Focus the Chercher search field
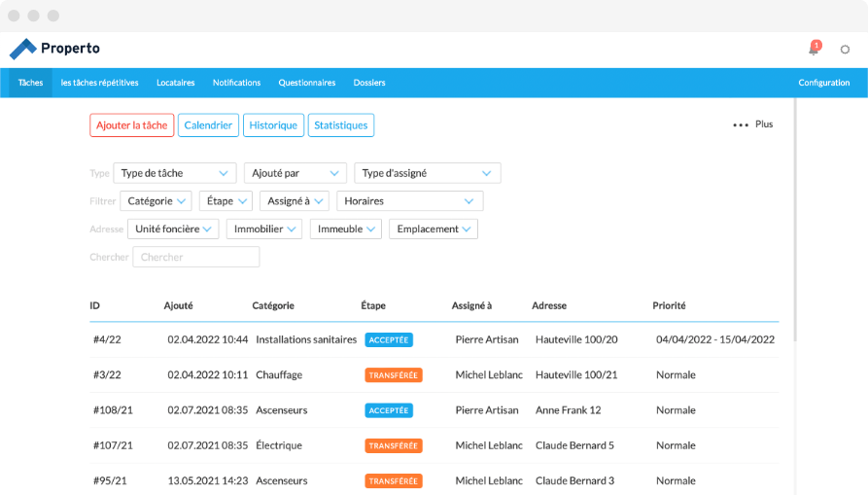The image size is (868, 495). 196,257
